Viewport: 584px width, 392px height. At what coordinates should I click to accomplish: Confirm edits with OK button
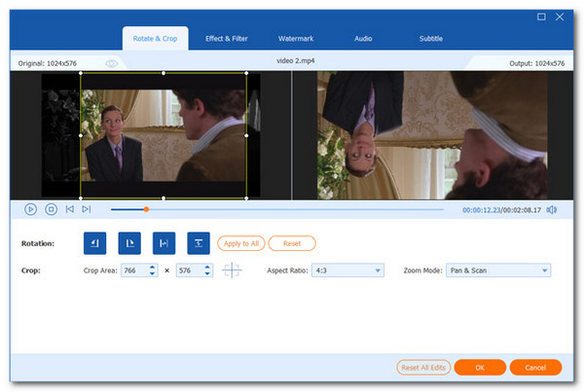[x=480, y=368]
